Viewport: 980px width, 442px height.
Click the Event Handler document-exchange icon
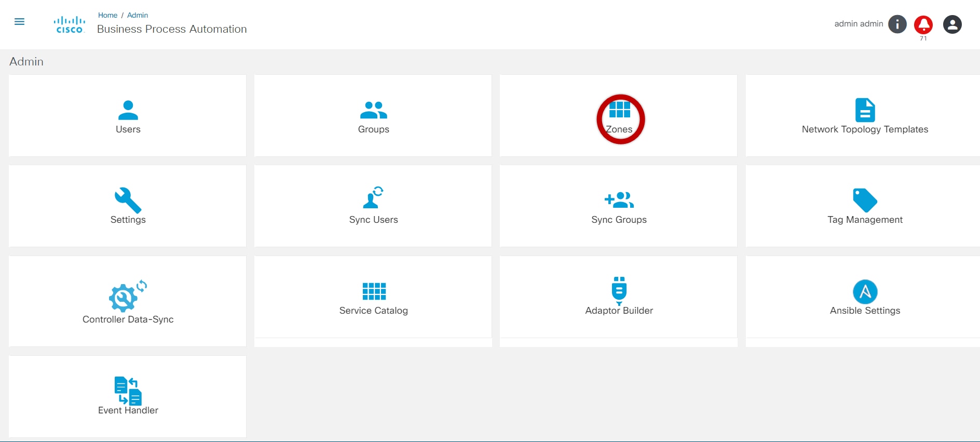(128, 391)
